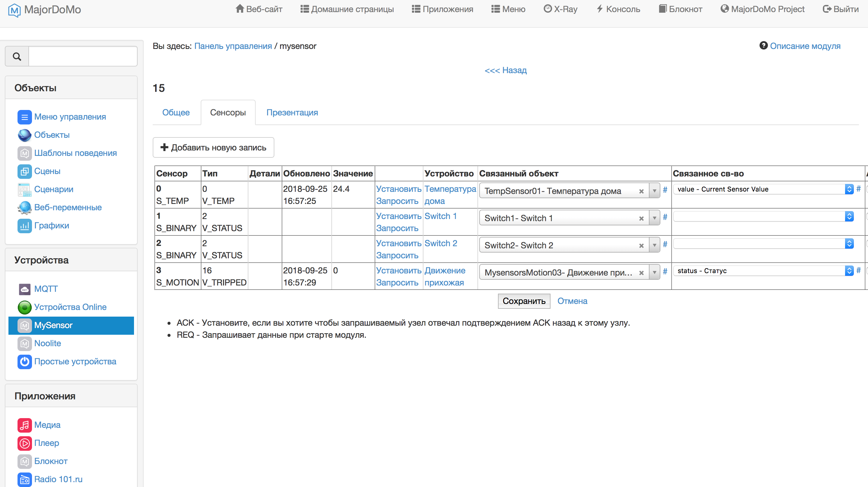Click the search magnifier icon in the sidebar
868x487 pixels.
coord(17,56)
